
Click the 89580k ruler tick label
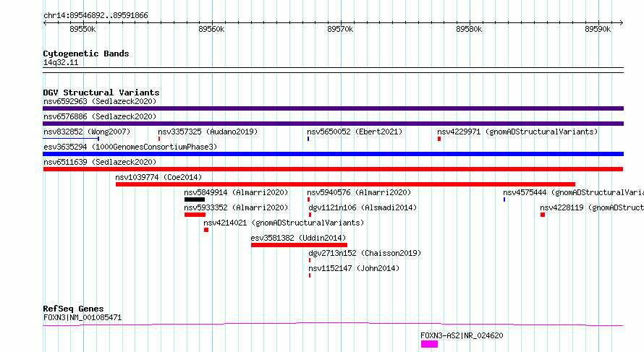pyautogui.click(x=469, y=29)
